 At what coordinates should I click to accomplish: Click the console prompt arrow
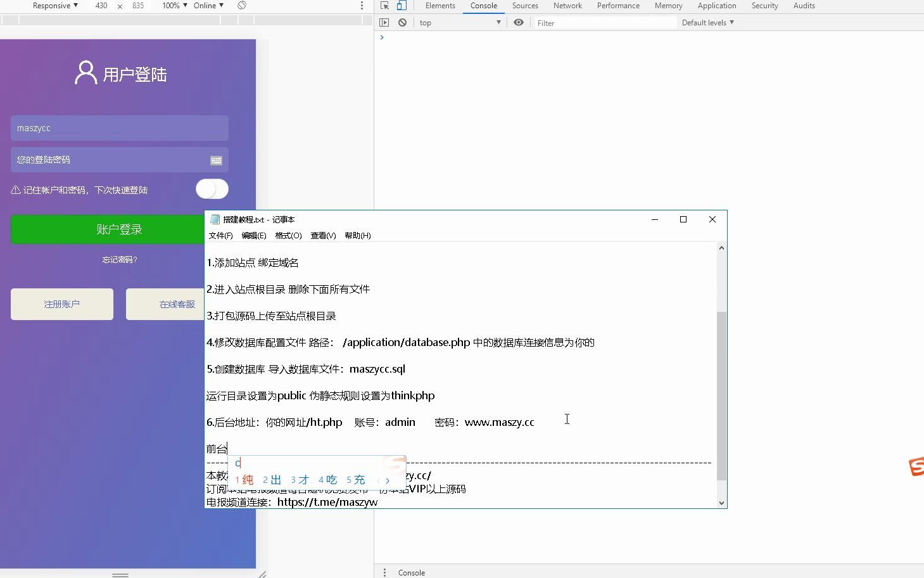382,37
